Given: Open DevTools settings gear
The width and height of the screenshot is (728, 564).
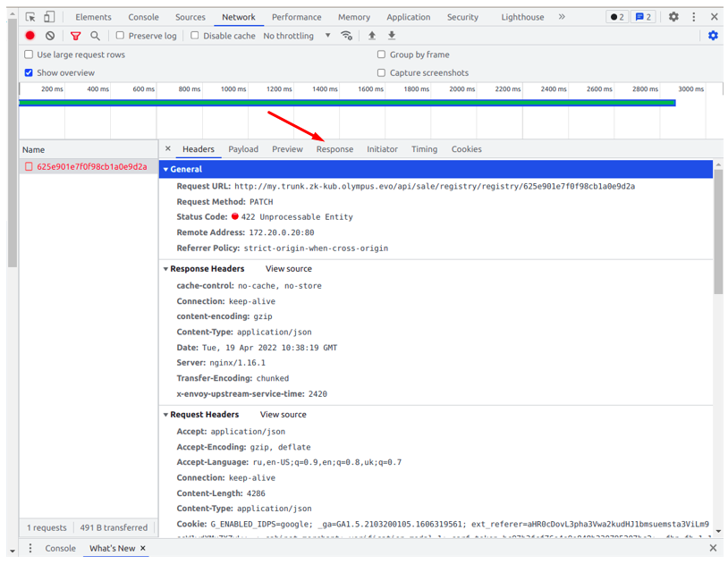Looking at the screenshot, I should [x=673, y=17].
